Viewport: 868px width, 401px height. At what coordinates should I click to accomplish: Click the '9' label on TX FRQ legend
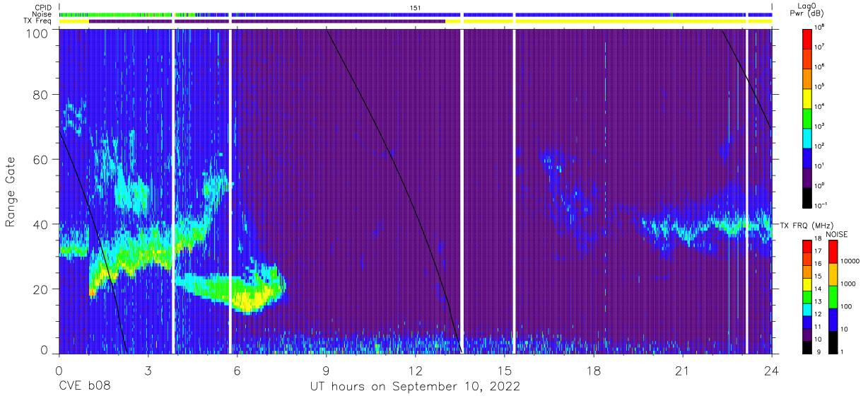point(819,351)
